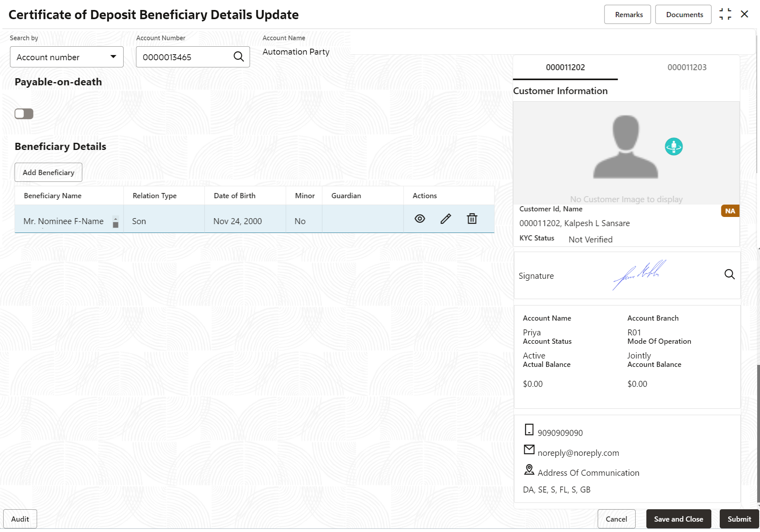Click the address location pin icon
This screenshot has width=760, height=532.
pyautogui.click(x=529, y=469)
